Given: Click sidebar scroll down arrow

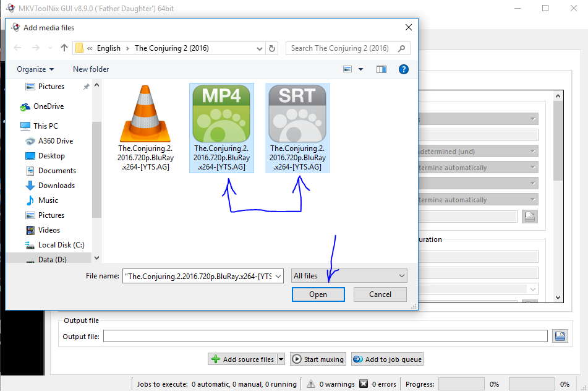Looking at the screenshot, I should [96, 258].
